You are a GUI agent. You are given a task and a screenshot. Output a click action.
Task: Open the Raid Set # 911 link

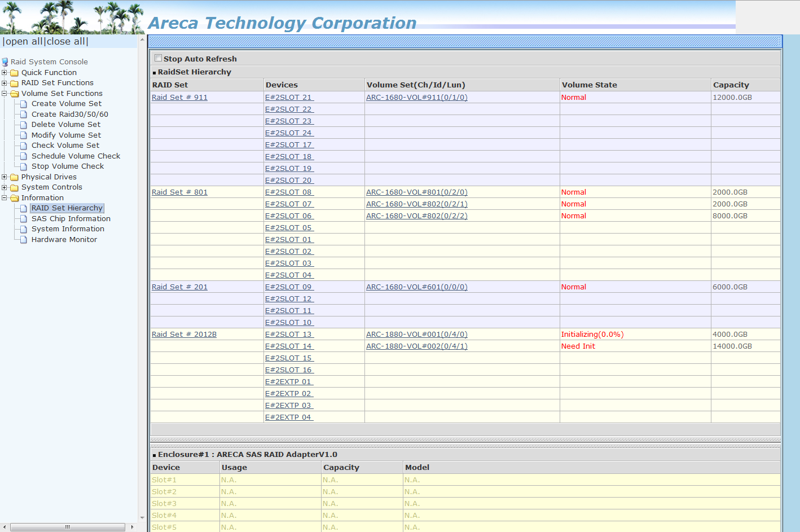tap(179, 98)
